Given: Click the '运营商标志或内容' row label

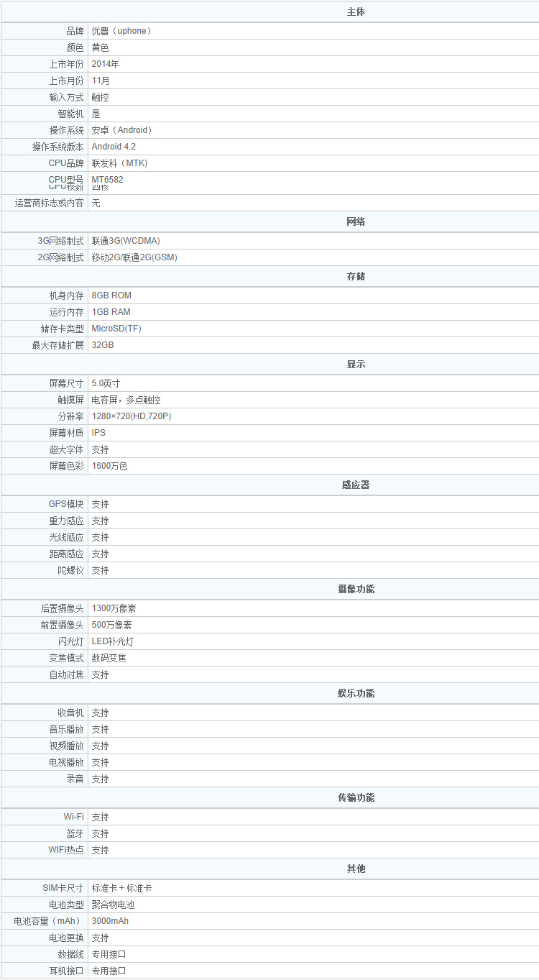Looking at the screenshot, I should tap(49, 203).
